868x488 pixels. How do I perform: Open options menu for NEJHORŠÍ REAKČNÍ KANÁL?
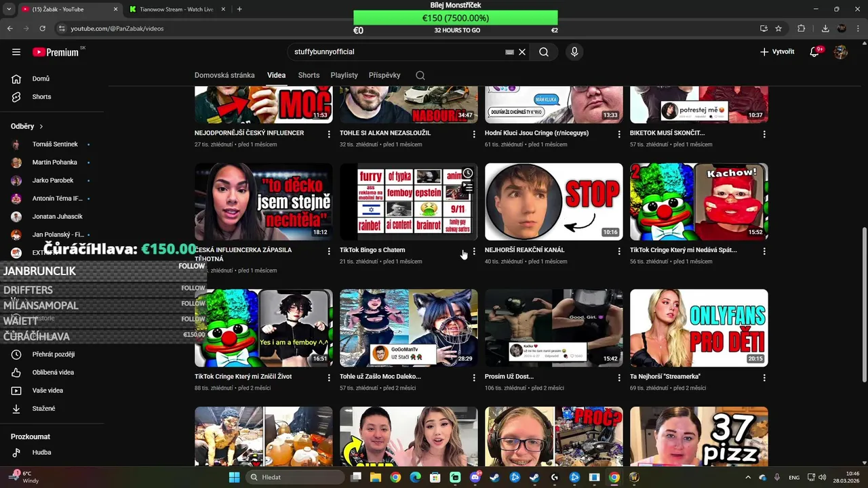[619, 251]
